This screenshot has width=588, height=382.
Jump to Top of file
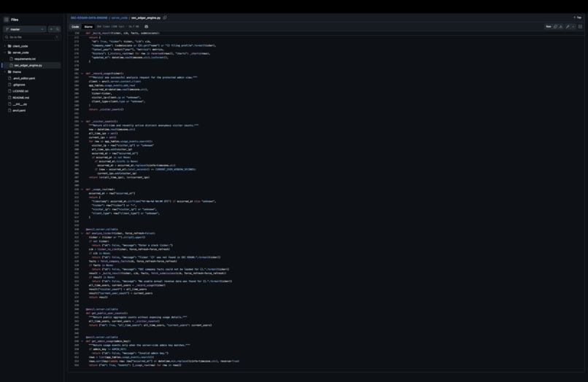(578, 17)
